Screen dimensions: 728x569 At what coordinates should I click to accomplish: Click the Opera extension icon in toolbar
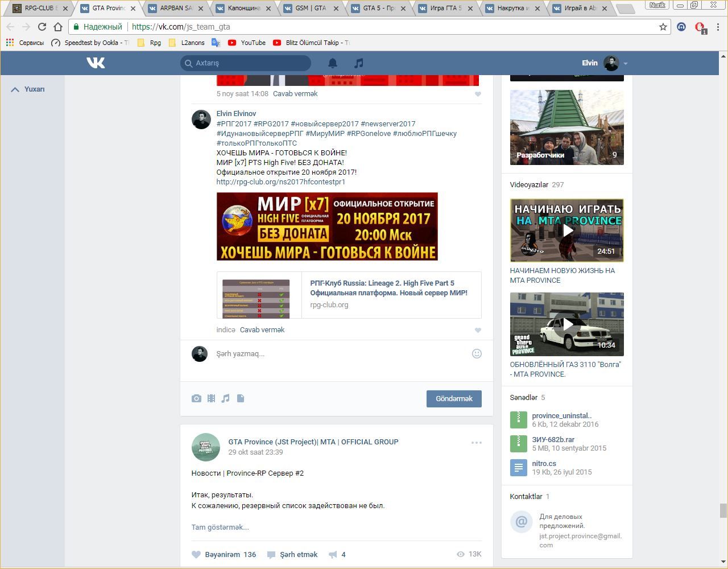click(x=700, y=27)
